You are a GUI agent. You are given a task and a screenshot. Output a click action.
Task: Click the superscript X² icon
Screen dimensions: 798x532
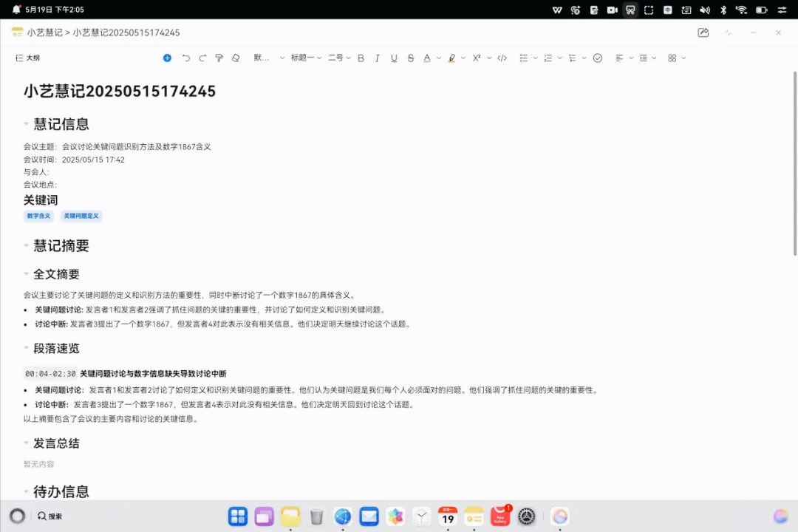477,58
